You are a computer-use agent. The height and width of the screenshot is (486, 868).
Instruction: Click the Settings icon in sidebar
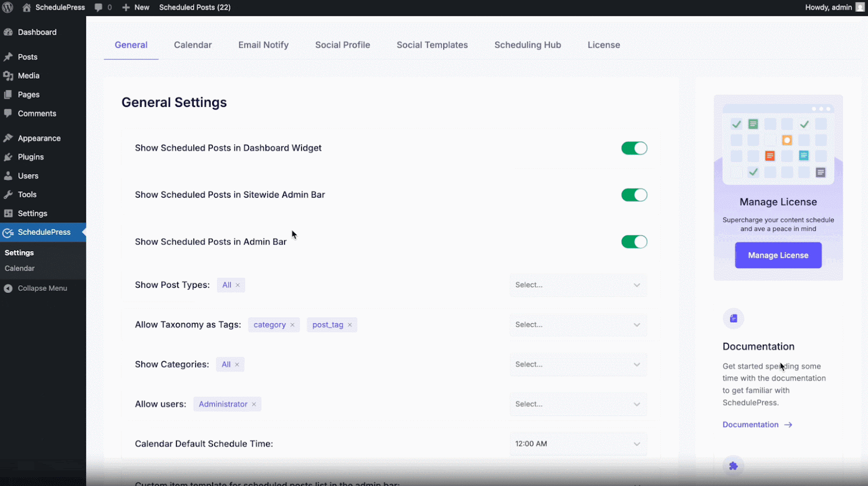8,213
